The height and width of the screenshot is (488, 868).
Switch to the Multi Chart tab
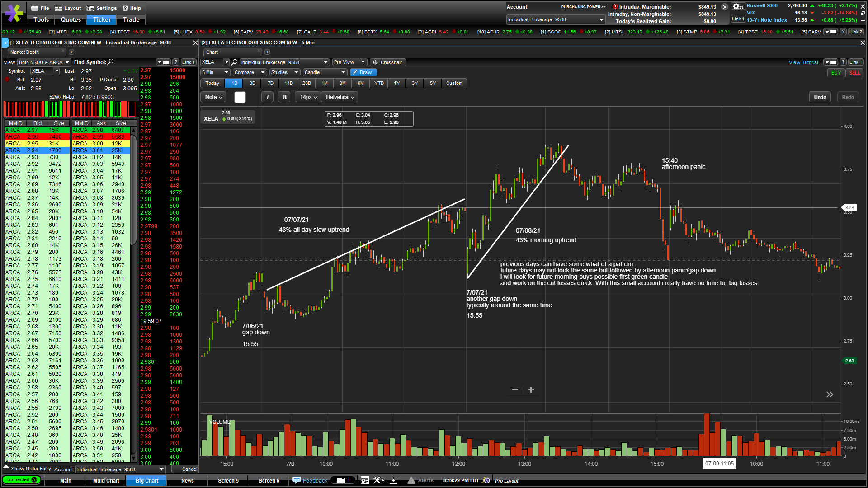(x=106, y=480)
